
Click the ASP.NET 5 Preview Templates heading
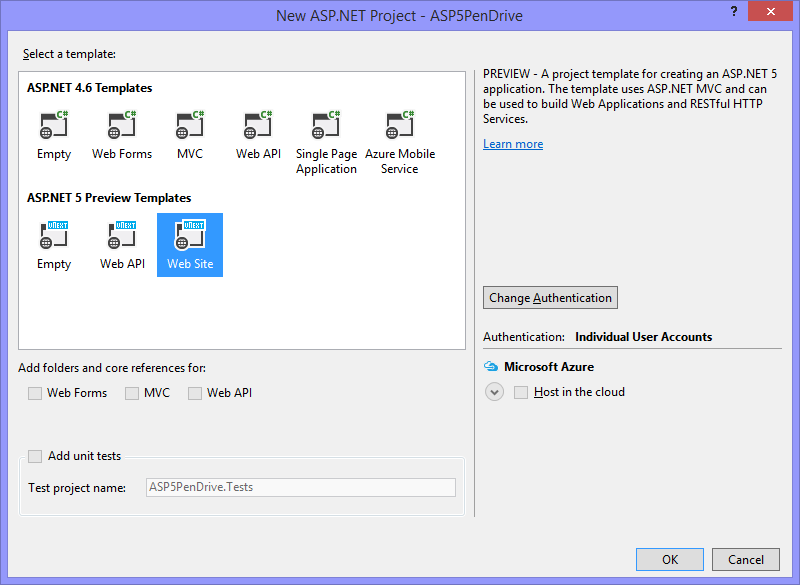click(109, 198)
